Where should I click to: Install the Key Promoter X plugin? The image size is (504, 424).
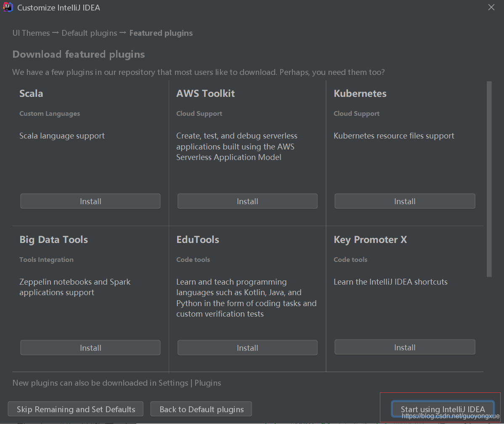point(405,347)
